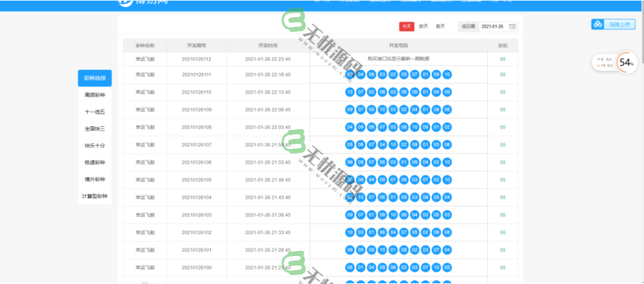Click sum 55 in row 20210126101
The height and width of the screenshot is (284, 644).
click(503, 250)
